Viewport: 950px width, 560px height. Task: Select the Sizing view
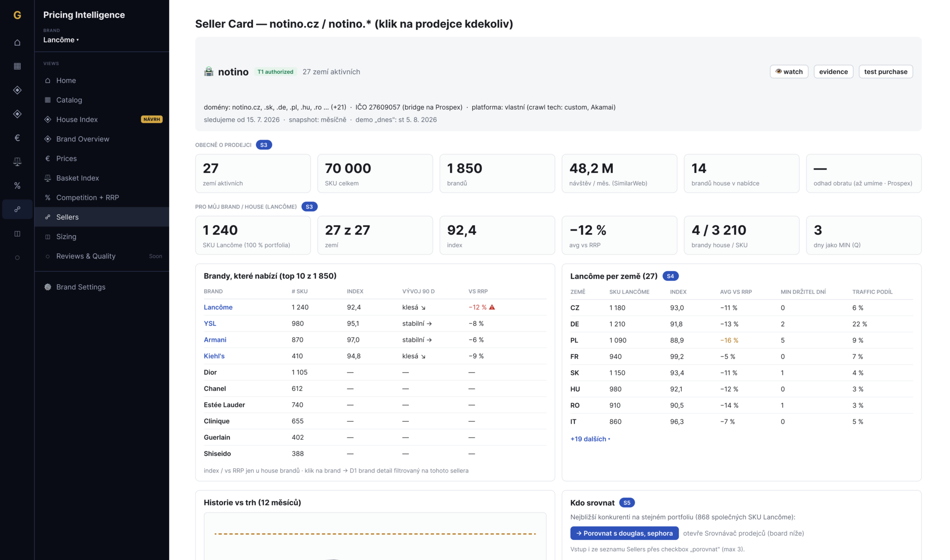pyautogui.click(x=102, y=237)
